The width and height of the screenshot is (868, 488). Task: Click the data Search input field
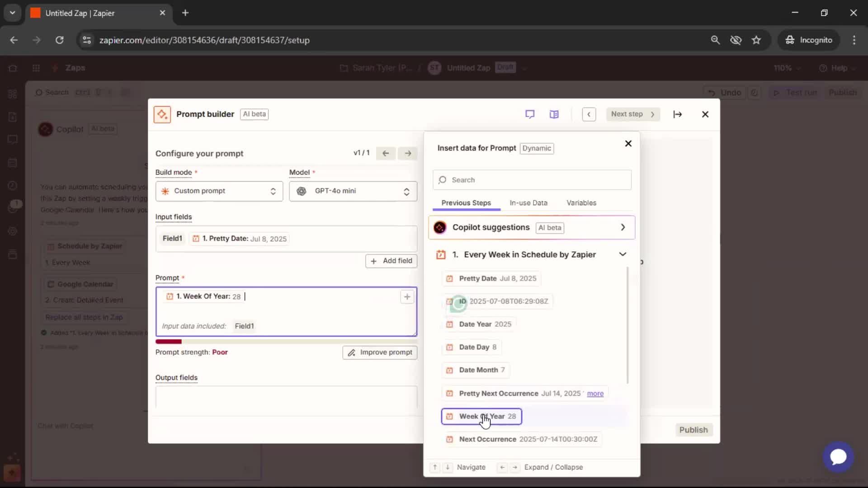[532, 180]
